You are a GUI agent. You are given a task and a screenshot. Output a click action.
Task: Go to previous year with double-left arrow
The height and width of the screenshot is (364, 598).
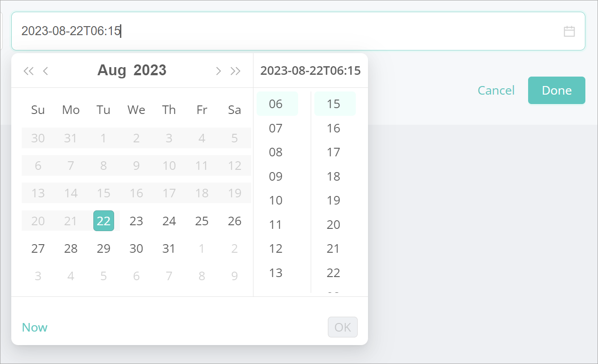[x=28, y=71]
